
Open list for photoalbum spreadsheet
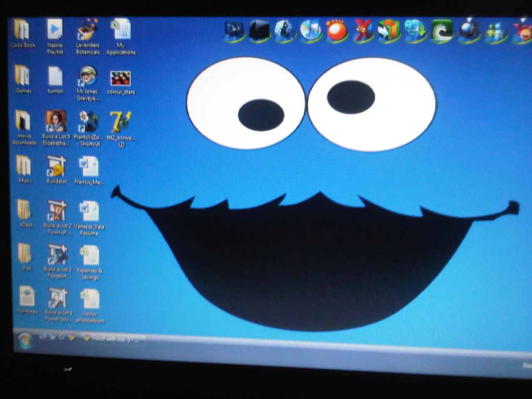click(90, 306)
